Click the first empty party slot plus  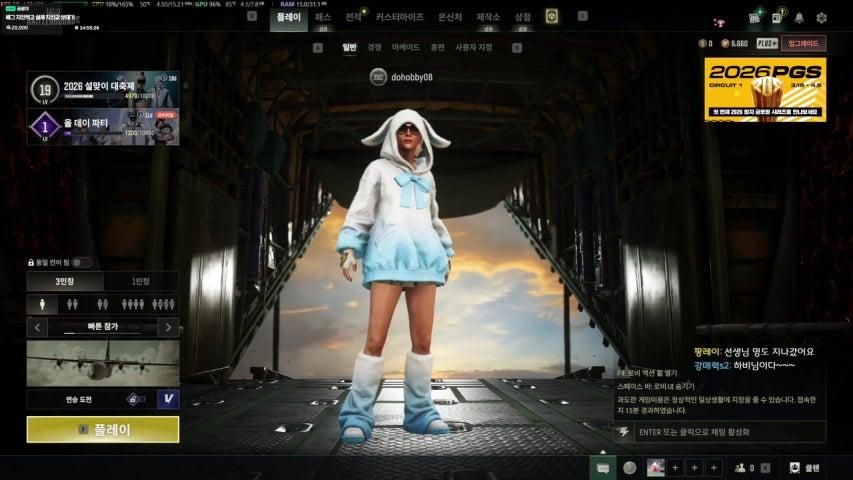click(675, 467)
